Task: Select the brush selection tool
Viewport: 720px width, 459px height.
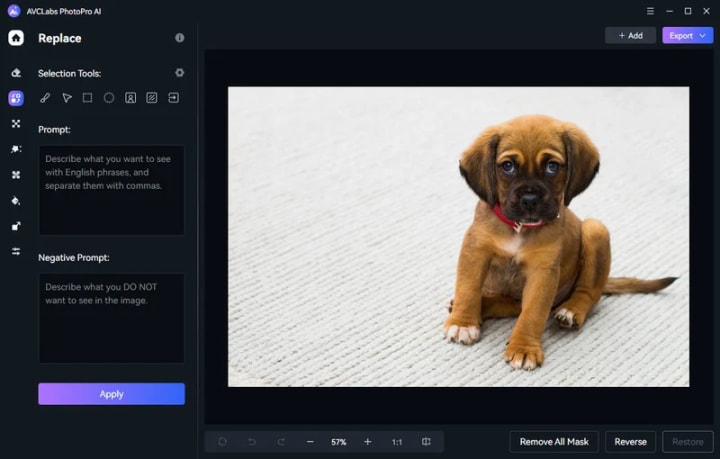Action: coord(45,98)
